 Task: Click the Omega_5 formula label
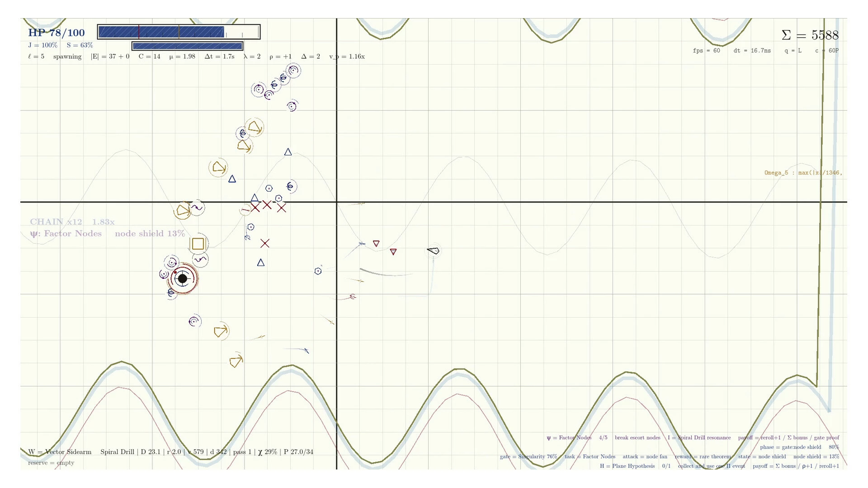click(803, 173)
